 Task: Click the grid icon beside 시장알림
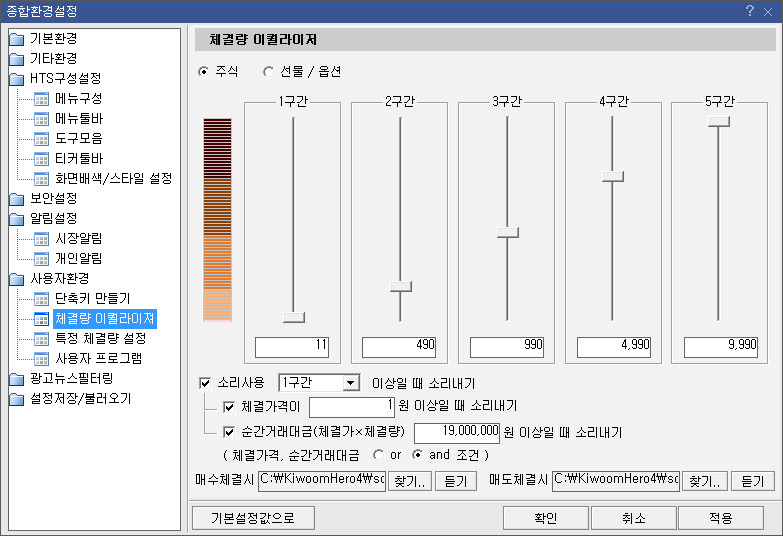[41, 239]
